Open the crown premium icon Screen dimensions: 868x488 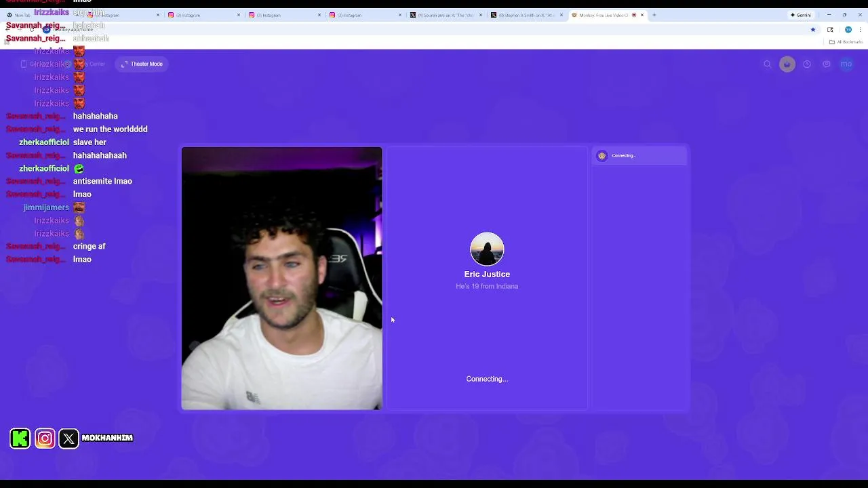[787, 64]
